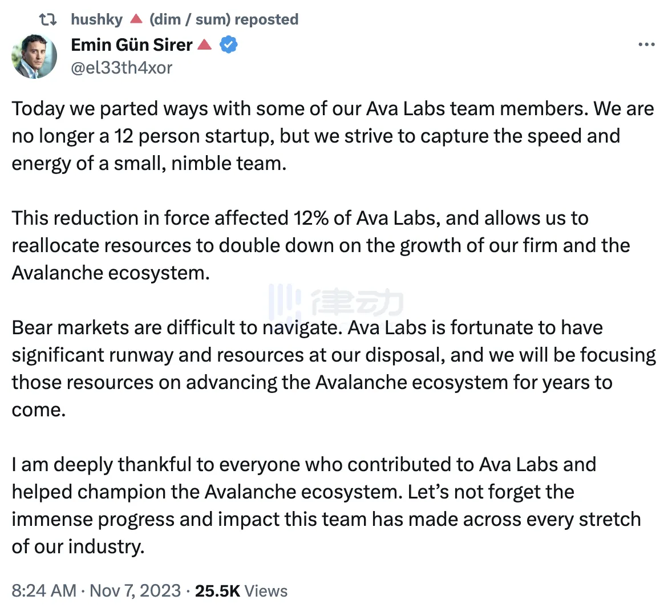Viewport: 672px width, 616px height.
Task: Open the @el33th4xor handle link
Action: pyautogui.click(x=122, y=68)
